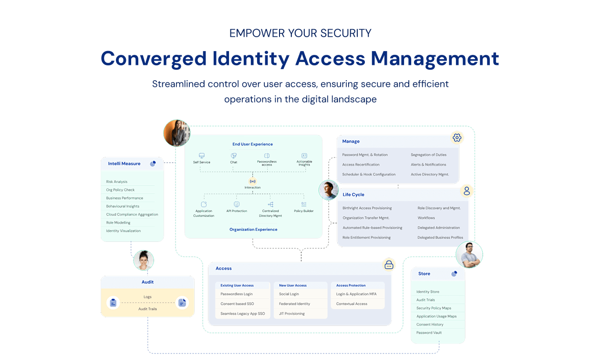Click the pie chart icon in Store header
The height and width of the screenshot is (364, 601).
(454, 274)
